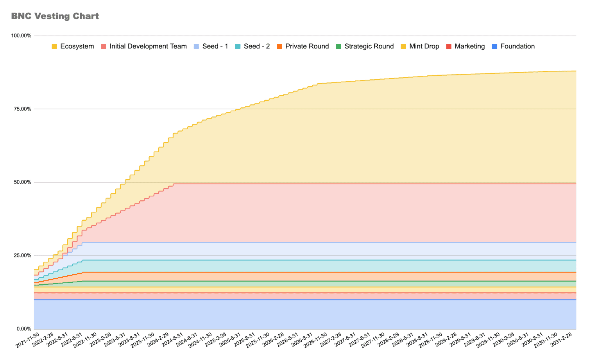Screen dimensions: 598x364
Task: Click the 2030-8-31 x-axis date label
Action: [x=532, y=340]
